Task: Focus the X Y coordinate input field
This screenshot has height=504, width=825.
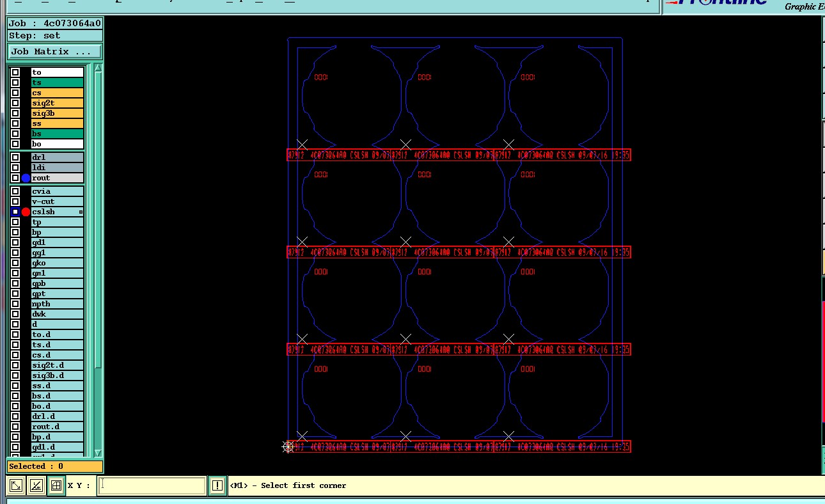Action: pyautogui.click(x=152, y=485)
